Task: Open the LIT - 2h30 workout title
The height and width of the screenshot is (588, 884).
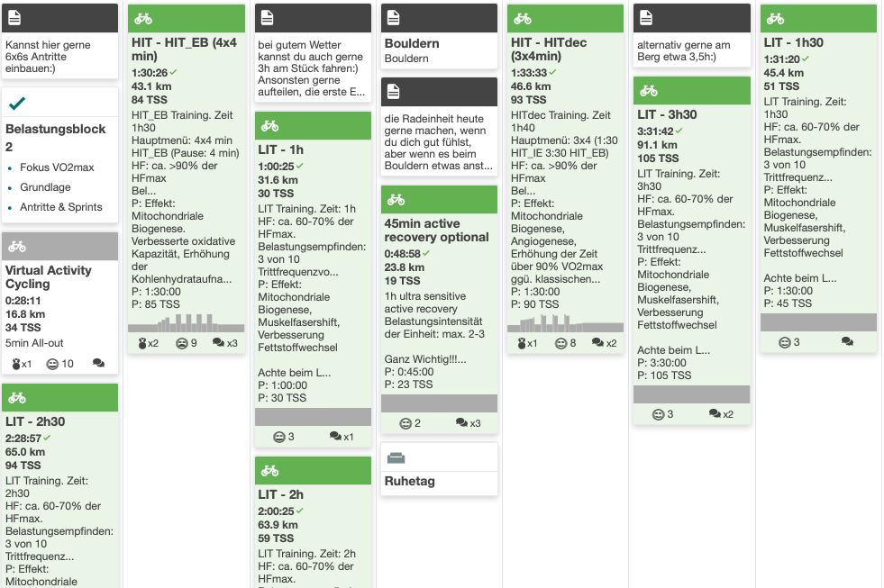Action: point(35,421)
